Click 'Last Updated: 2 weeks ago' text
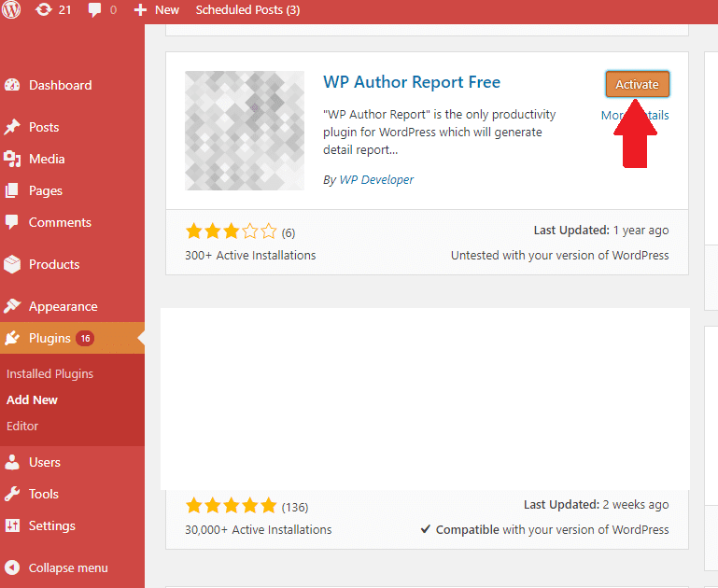Screen dimensions: 718x588 [597, 505]
